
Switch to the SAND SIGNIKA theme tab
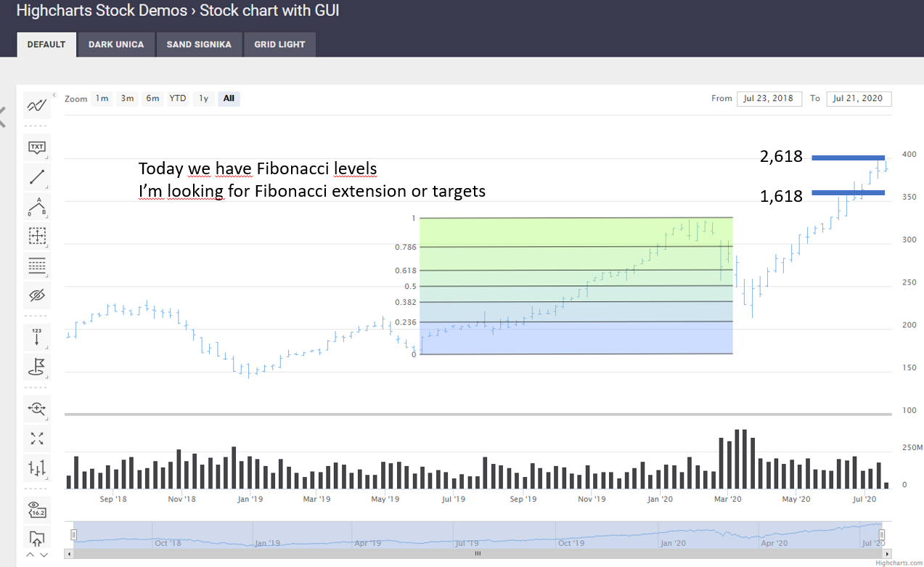(x=199, y=44)
